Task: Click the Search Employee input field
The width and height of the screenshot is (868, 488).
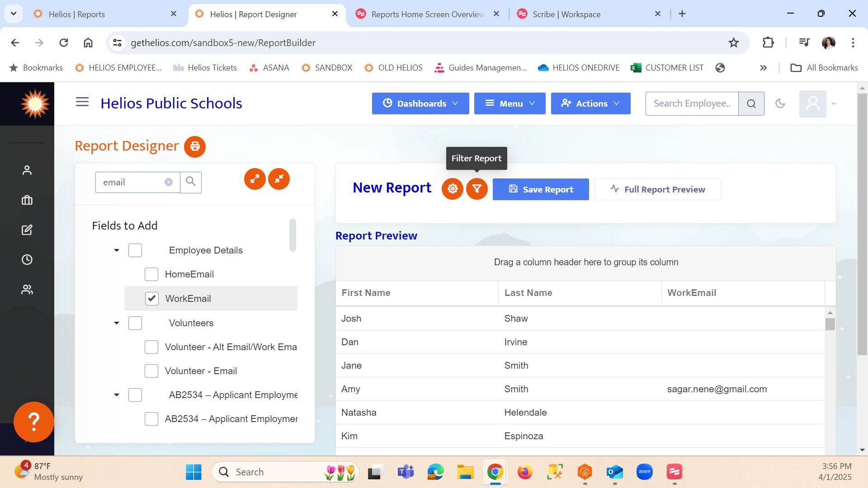Action: pos(692,103)
